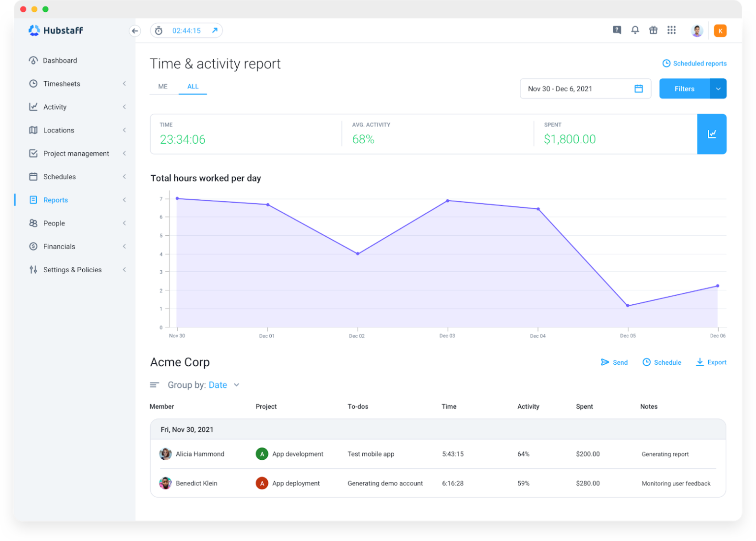Click the Dec 03 data point on chart
The width and height of the screenshot is (756, 541).
coord(447,201)
